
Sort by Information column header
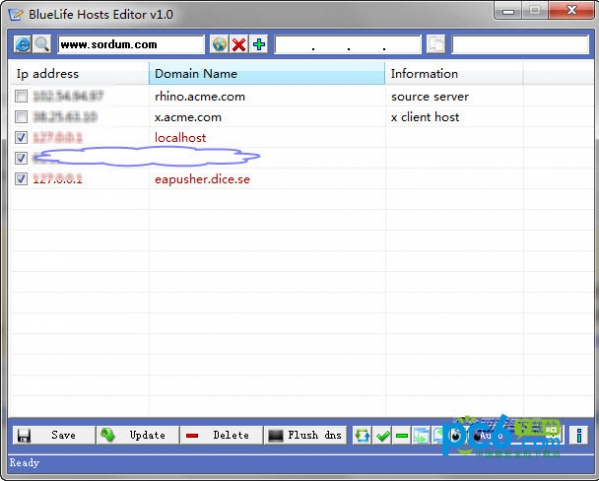(x=454, y=73)
